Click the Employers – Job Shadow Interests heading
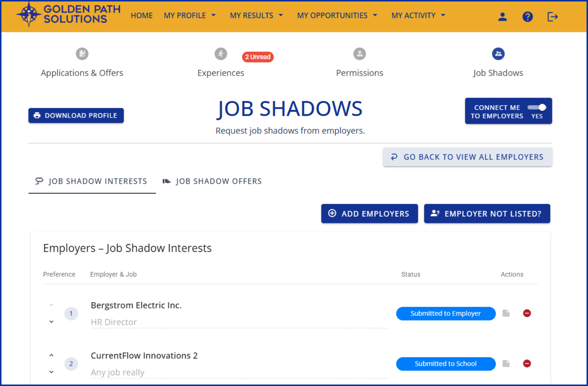The height and width of the screenshot is (386, 588). point(128,248)
